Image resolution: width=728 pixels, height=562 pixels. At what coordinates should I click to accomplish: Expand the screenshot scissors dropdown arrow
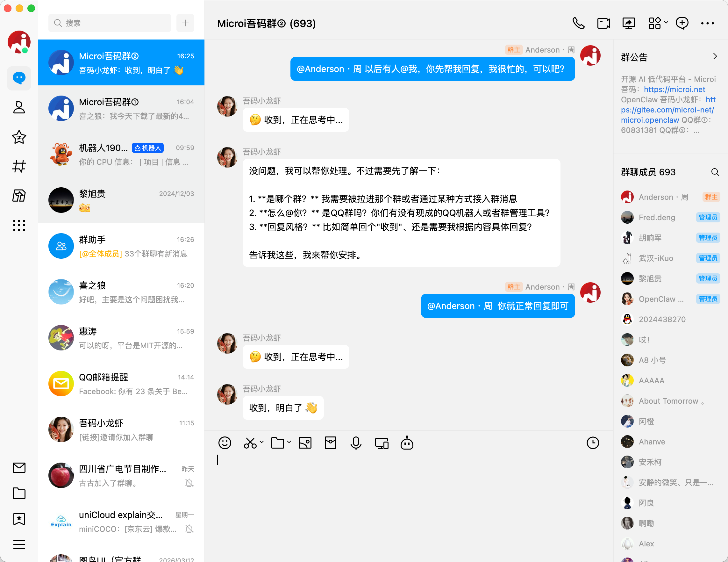coord(262,442)
